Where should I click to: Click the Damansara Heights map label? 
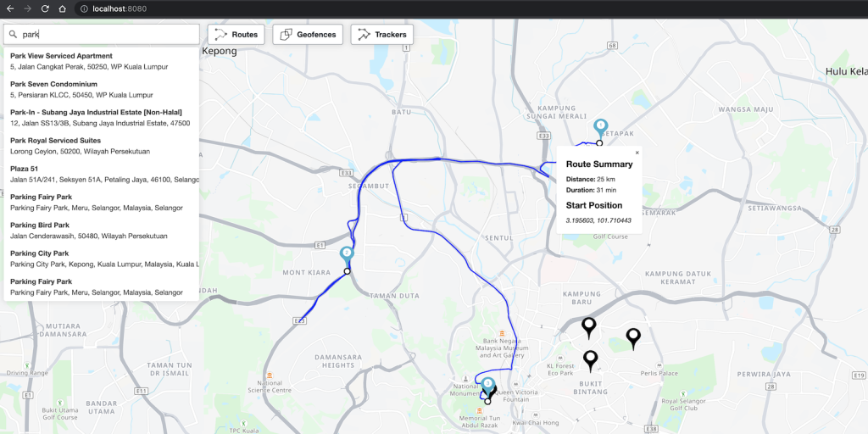pos(338,361)
